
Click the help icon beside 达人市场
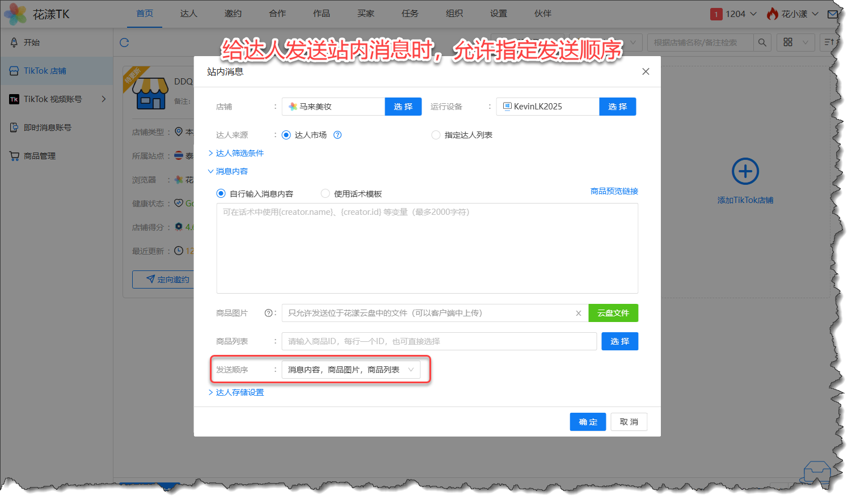point(338,135)
